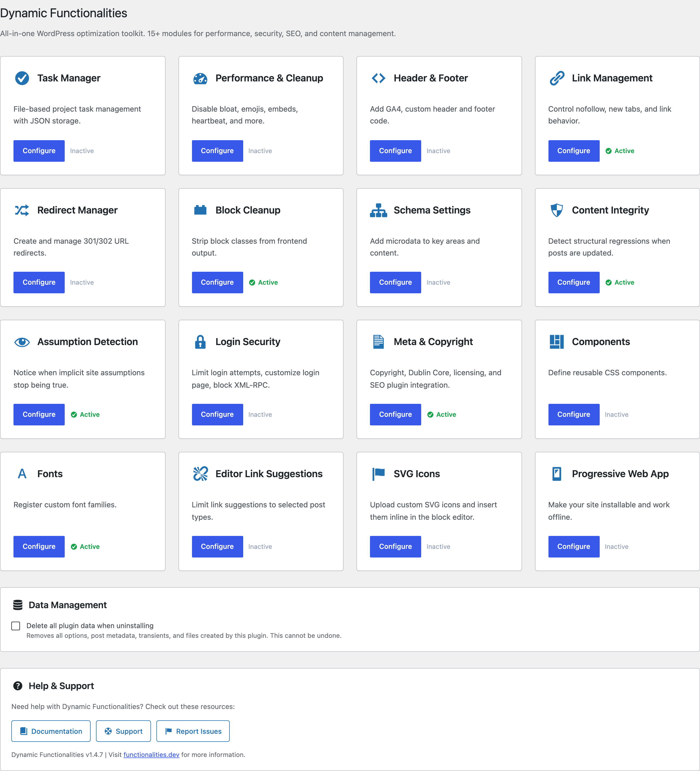The height and width of the screenshot is (771, 700).
Task: Click the Help & Support question mark icon
Action: tap(18, 686)
